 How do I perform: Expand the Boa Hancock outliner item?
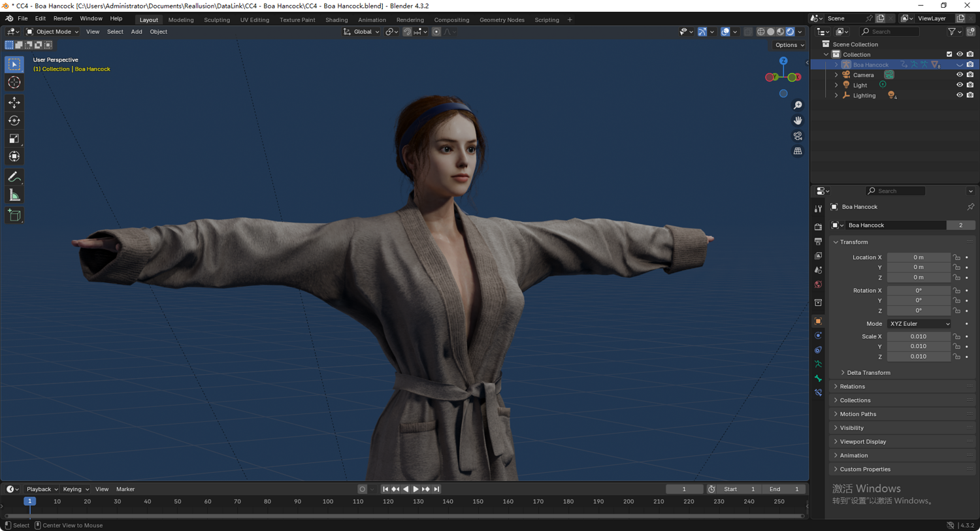point(836,65)
